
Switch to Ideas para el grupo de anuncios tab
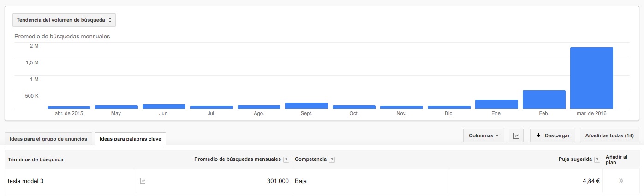click(x=49, y=139)
